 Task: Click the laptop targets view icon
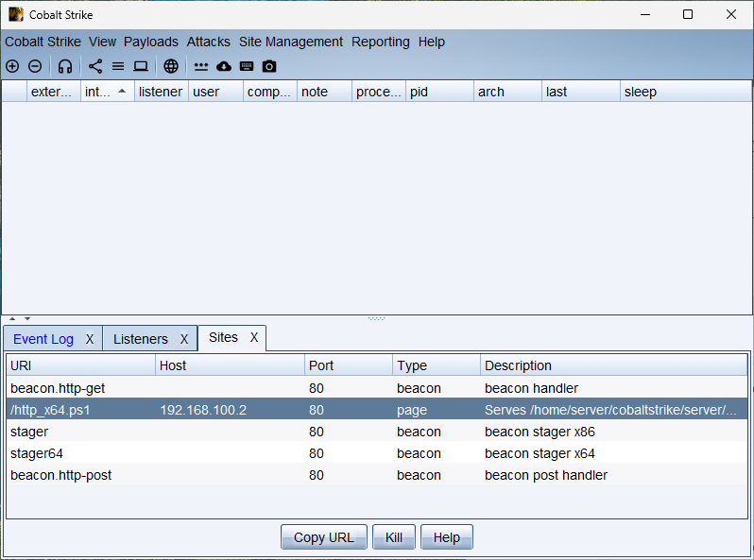pos(141,66)
